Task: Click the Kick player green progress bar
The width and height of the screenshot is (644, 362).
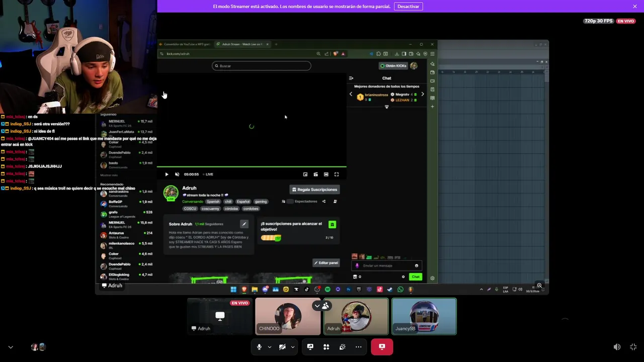Action: coord(252,166)
